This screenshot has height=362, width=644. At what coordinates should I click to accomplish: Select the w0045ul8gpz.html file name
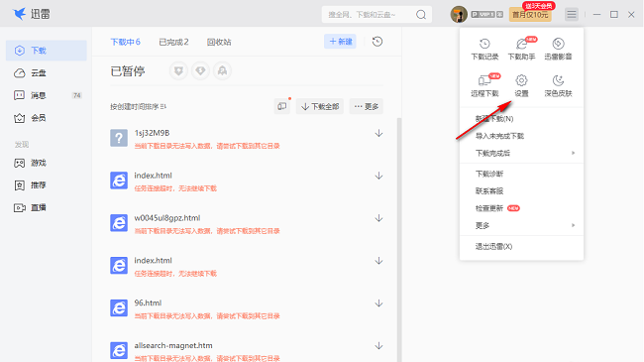click(x=167, y=218)
